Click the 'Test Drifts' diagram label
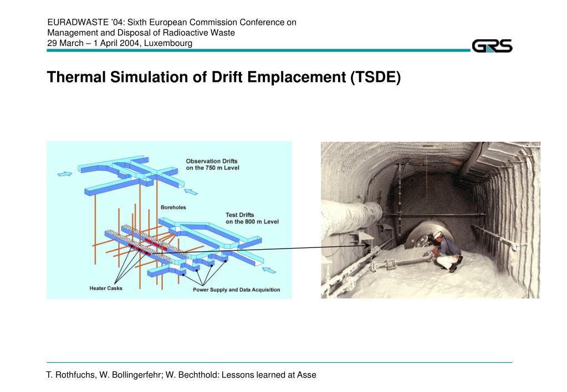Image resolution: width=567 pixels, height=392 pixels. (x=240, y=215)
